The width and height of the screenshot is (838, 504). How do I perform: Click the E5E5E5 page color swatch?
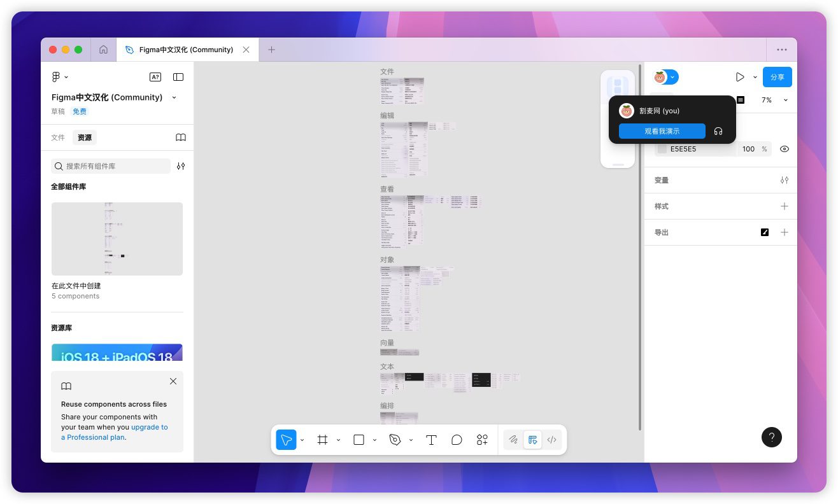coord(662,149)
